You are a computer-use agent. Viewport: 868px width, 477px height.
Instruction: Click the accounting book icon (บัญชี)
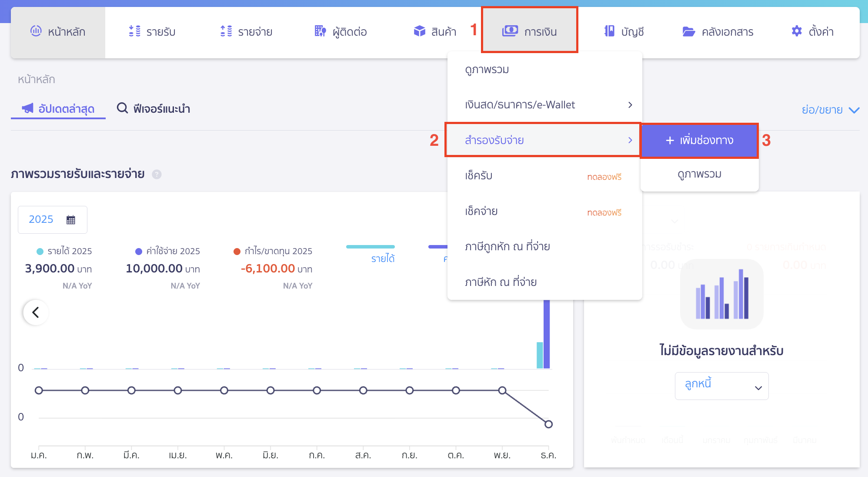point(609,31)
